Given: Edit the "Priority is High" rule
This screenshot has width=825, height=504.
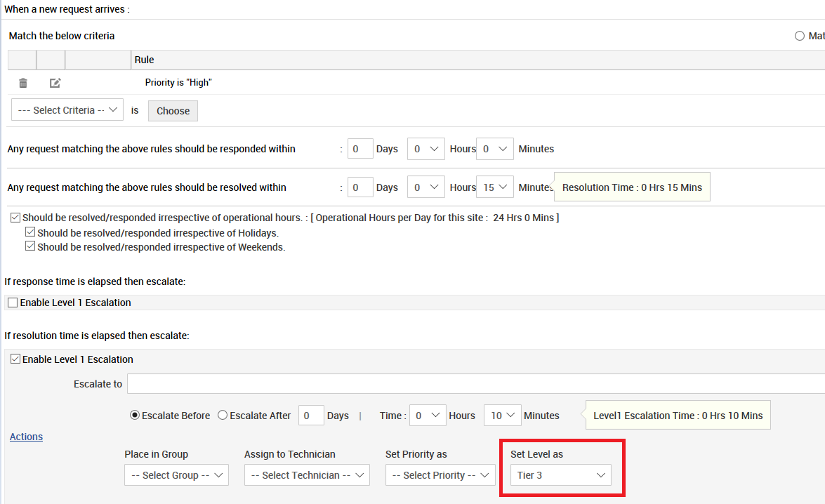Looking at the screenshot, I should 55,82.
